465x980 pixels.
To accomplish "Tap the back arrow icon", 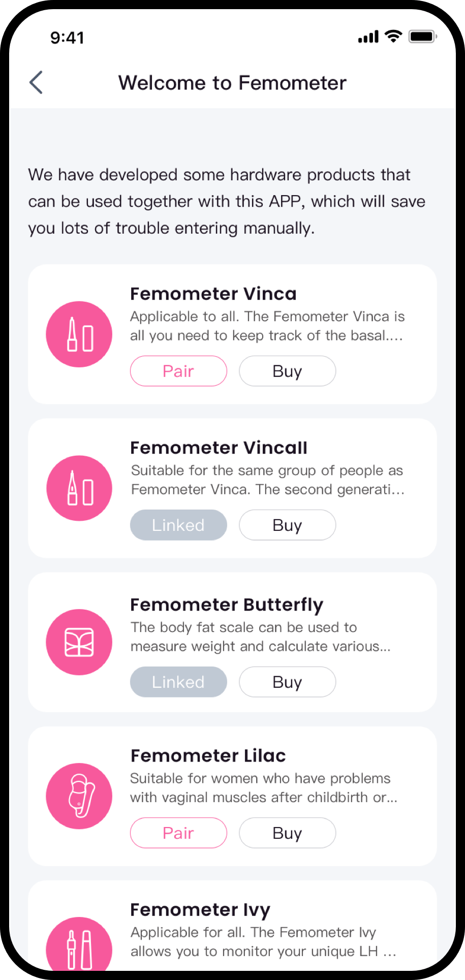I will click(x=36, y=82).
